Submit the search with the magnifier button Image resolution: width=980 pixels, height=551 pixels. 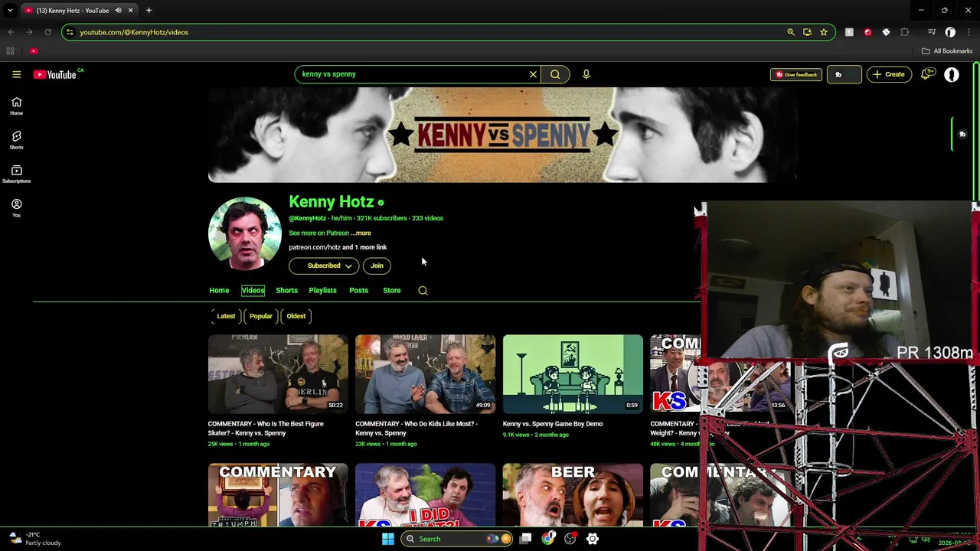click(555, 74)
